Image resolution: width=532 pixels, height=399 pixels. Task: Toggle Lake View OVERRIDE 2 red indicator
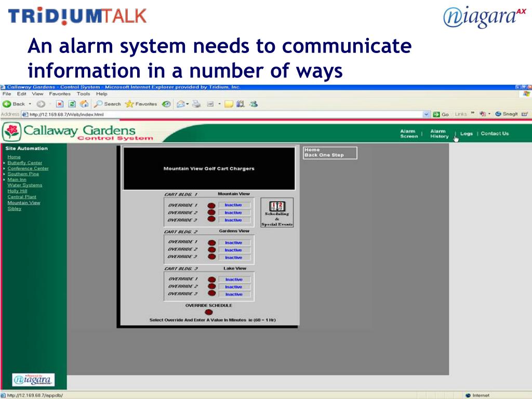tap(212, 287)
